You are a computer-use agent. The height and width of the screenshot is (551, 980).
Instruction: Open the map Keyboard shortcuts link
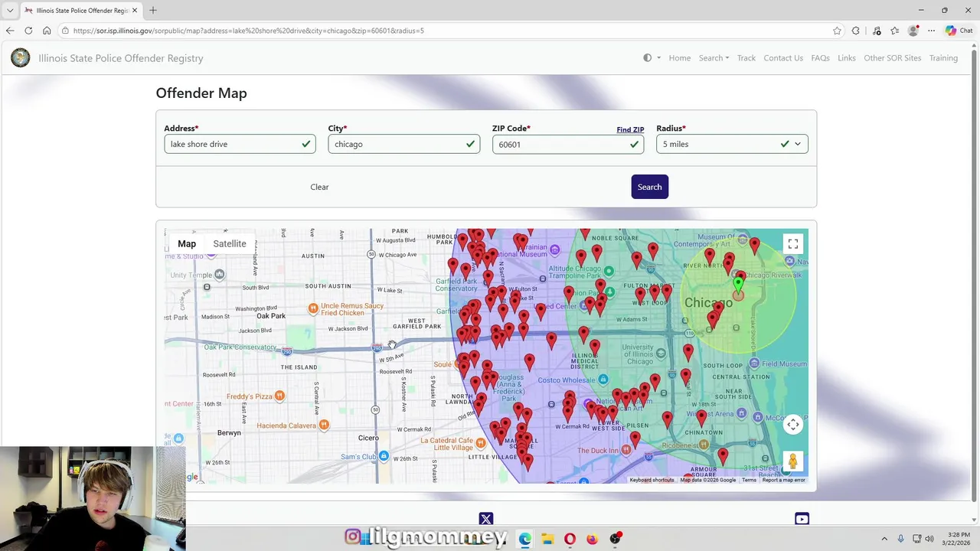652,480
